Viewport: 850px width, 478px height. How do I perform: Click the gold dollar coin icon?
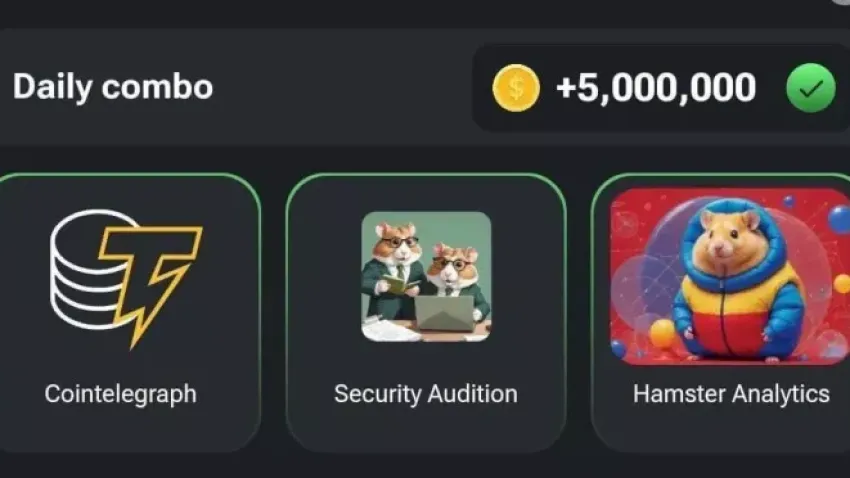[516, 88]
